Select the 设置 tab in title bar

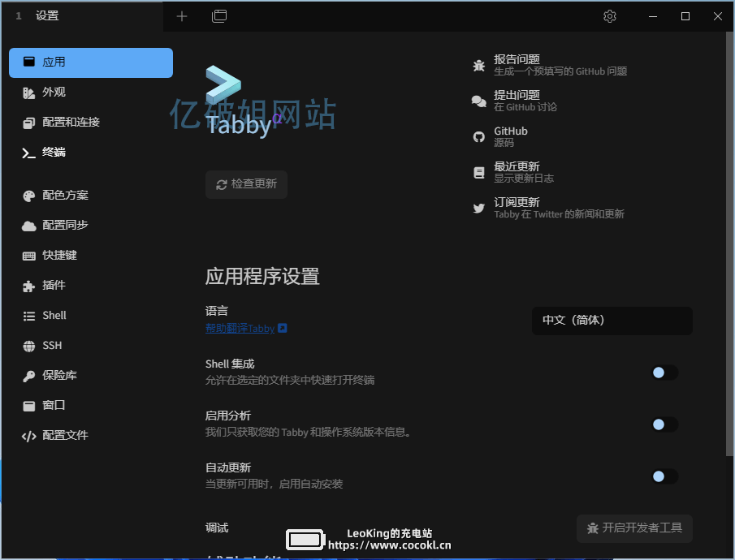pos(83,16)
